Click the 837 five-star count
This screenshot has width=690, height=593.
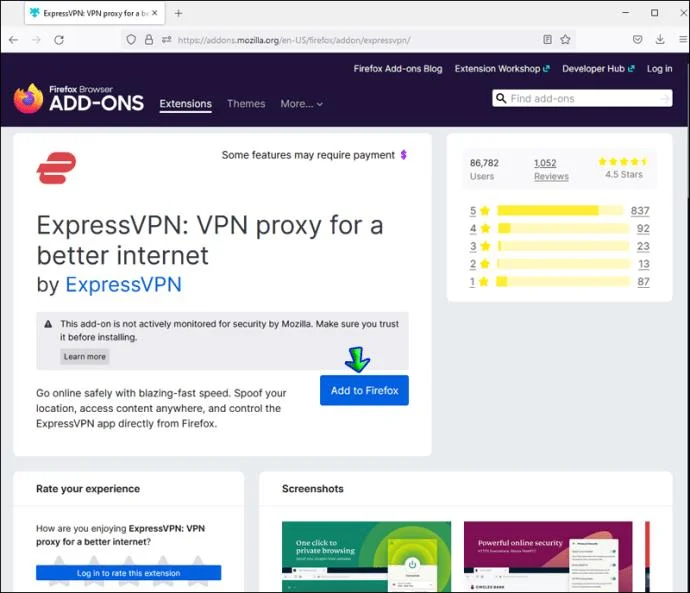[x=640, y=211]
